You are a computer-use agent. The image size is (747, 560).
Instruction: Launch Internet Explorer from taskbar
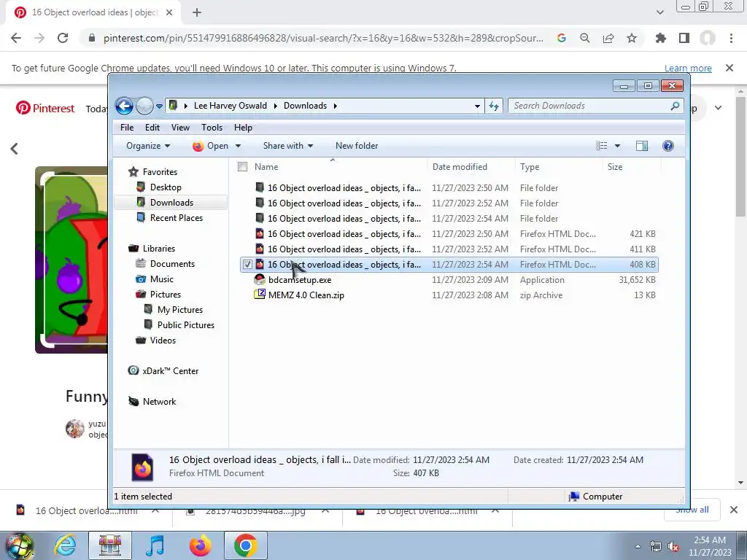(x=65, y=545)
